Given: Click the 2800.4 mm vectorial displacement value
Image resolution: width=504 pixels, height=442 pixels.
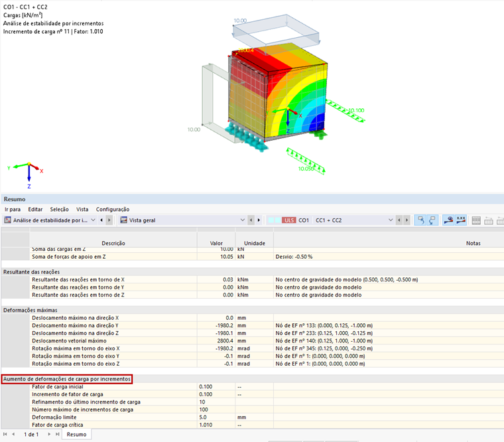Looking at the screenshot, I should tap(225, 340).
